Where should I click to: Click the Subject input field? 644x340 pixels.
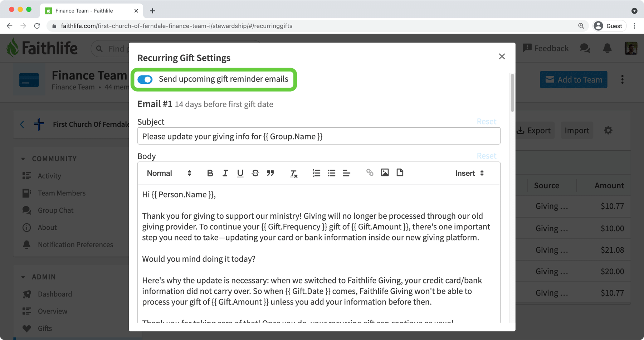(319, 136)
